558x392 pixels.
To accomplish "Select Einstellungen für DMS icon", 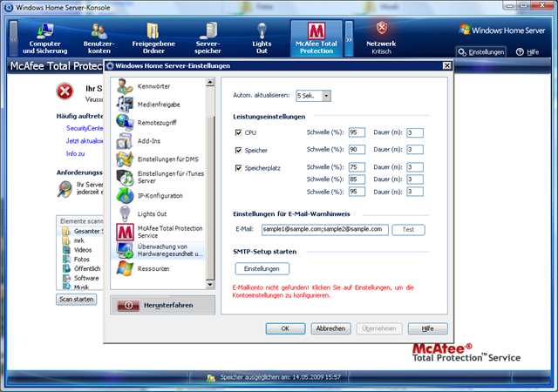I will 125,159.
